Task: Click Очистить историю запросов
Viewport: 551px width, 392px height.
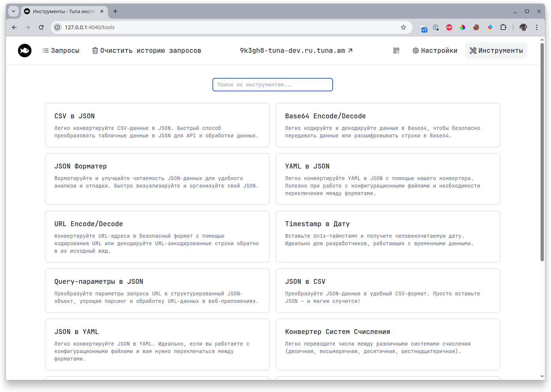Action: 147,51
